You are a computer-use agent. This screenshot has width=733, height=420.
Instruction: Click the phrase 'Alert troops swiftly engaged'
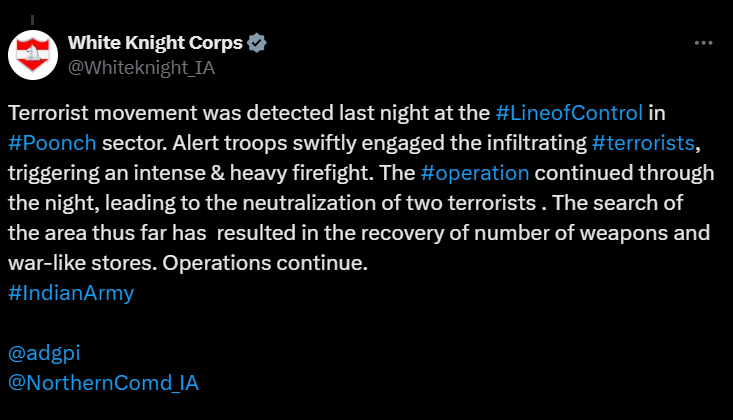[309, 143]
